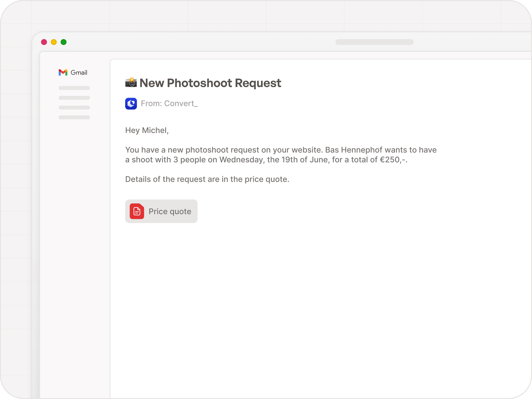Click the yellow minimize traffic light
Screen dimensions: 532x399
tap(54, 42)
